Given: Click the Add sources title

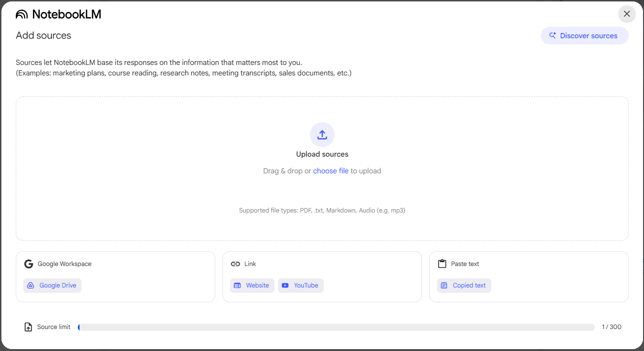Looking at the screenshot, I should [x=43, y=36].
